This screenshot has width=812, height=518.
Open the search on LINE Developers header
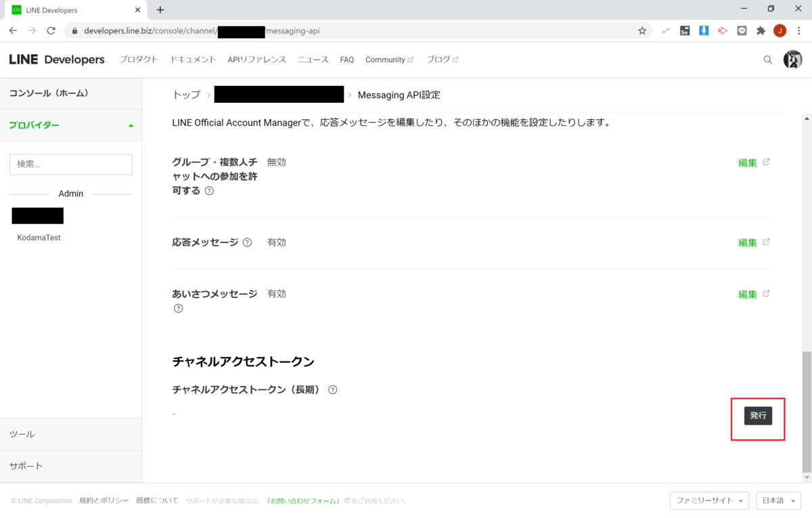click(767, 60)
